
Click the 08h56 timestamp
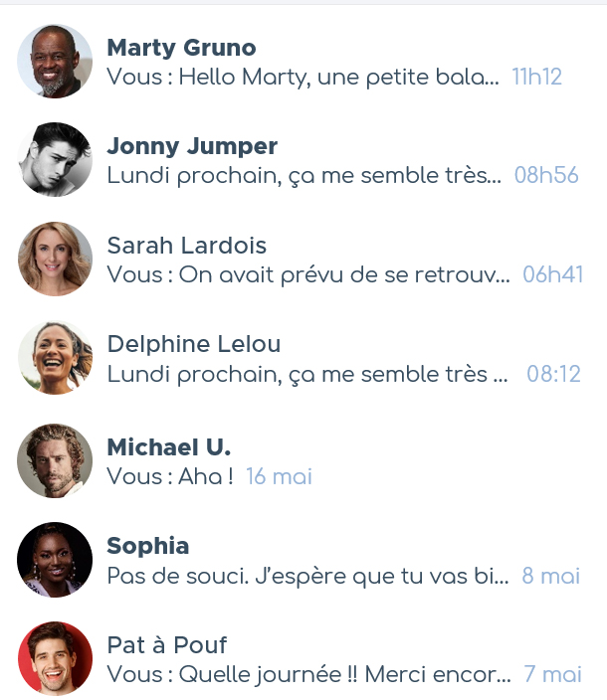[546, 176]
